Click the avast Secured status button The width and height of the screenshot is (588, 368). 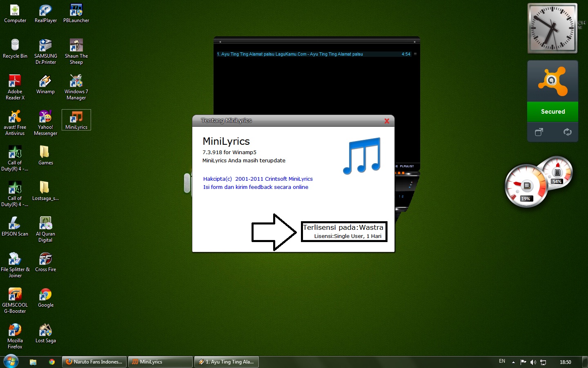point(552,112)
